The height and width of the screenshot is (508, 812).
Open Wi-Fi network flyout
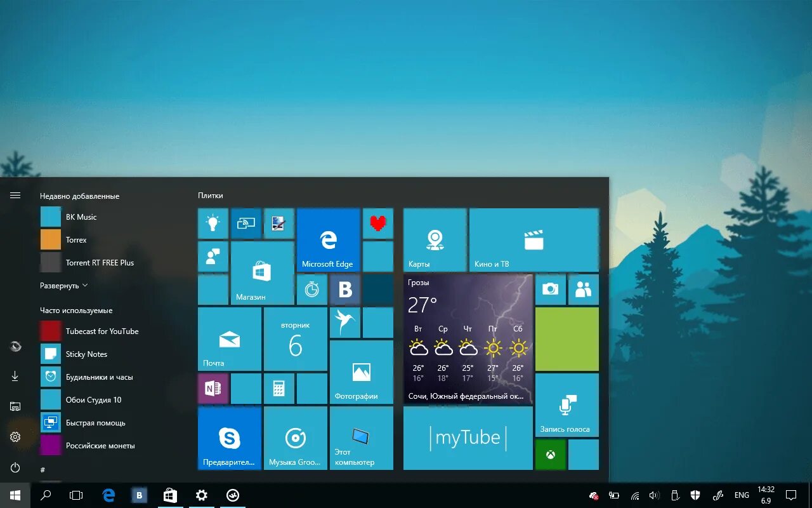(x=634, y=495)
